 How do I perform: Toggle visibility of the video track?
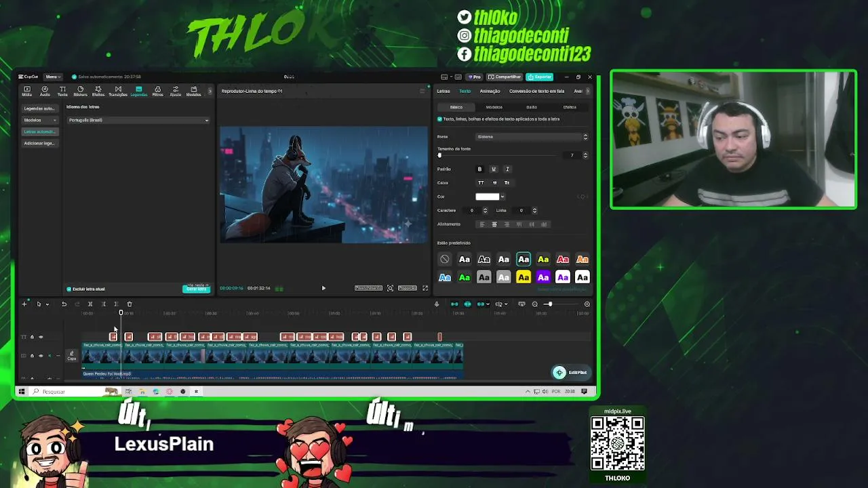coord(41,356)
